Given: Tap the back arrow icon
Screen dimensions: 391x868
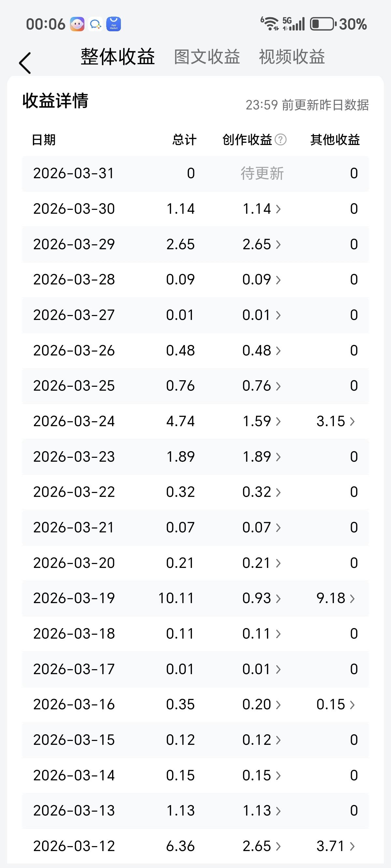Looking at the screenshot, I should [x=25, y=63].
